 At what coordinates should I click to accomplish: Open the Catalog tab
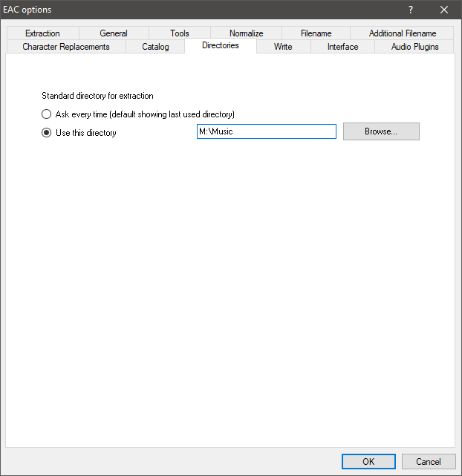coord(155,47)
